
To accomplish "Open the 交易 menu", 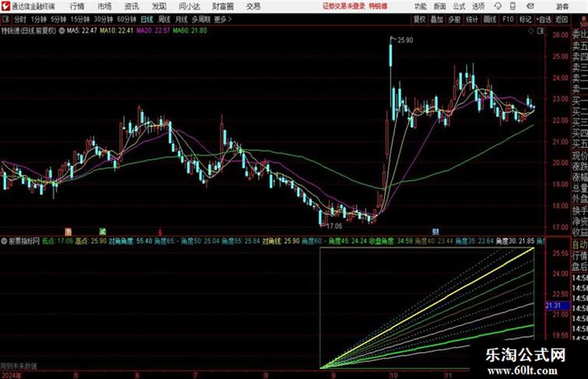I will coord(253,6).
